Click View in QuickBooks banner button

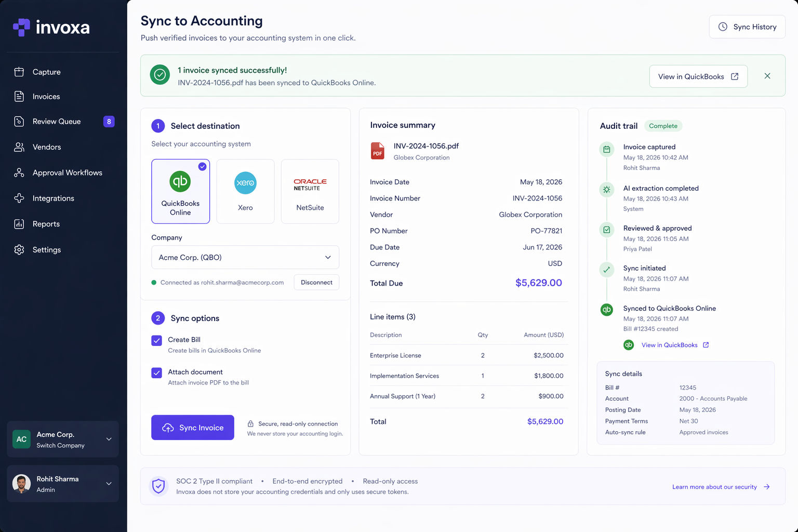(x=698, y=76)
